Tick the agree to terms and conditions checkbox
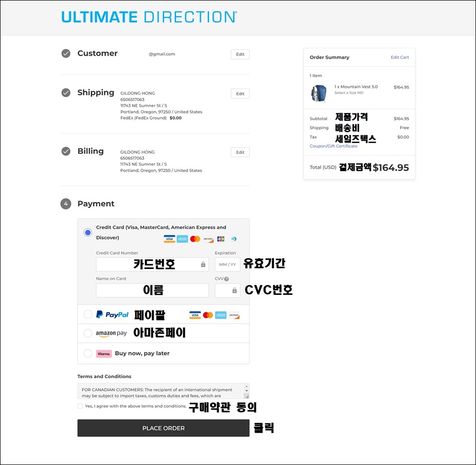Viewport: 476px width, 465px height. 80,406
